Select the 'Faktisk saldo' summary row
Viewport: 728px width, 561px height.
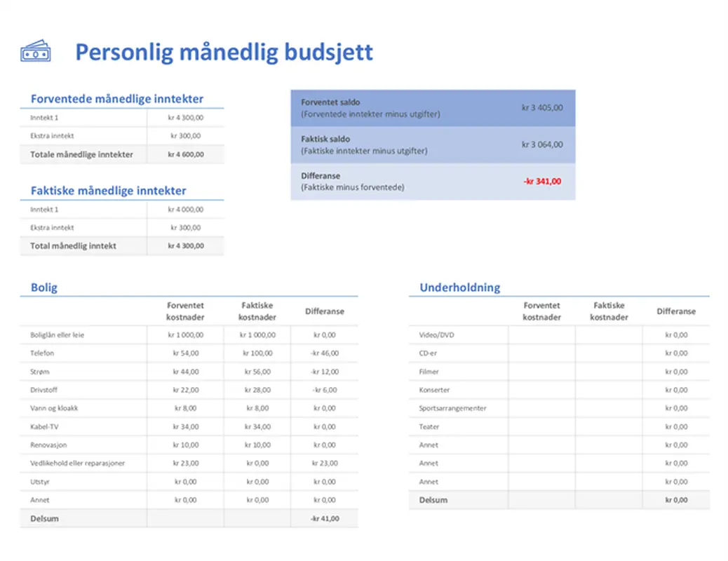(433, 144)
